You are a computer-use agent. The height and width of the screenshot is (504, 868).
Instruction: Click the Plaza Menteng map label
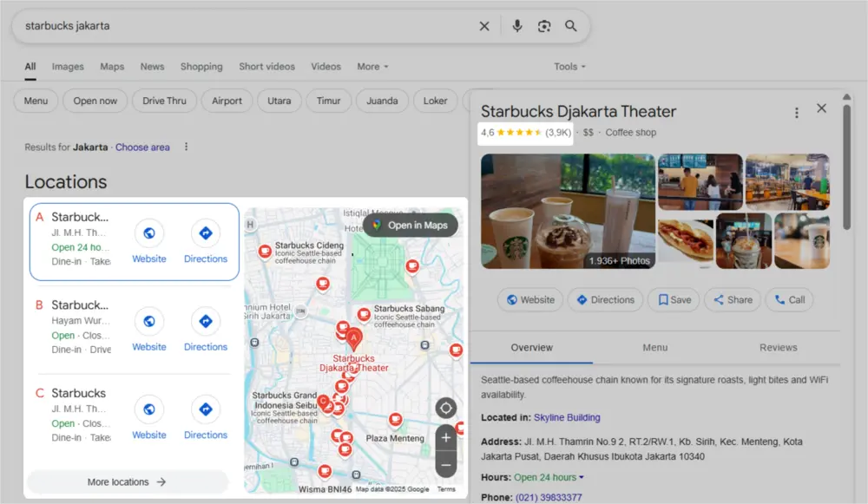(x=395, y=438)
